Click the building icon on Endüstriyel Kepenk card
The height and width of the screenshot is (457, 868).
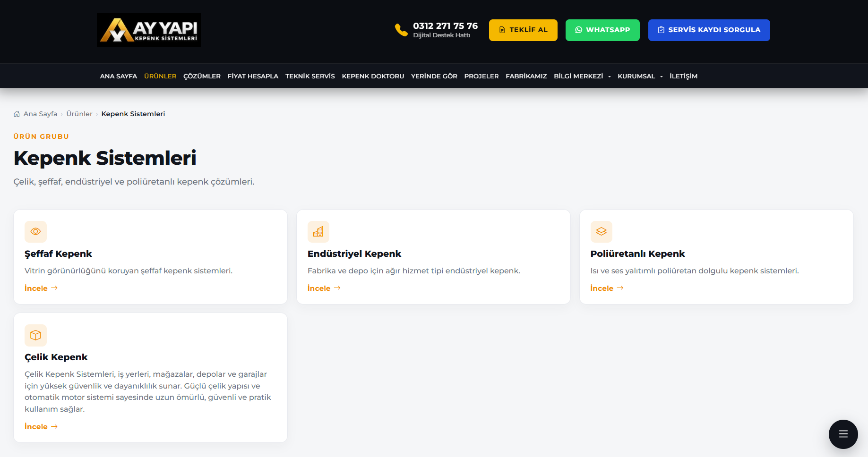pyautogui.click(x=318, y=231)
